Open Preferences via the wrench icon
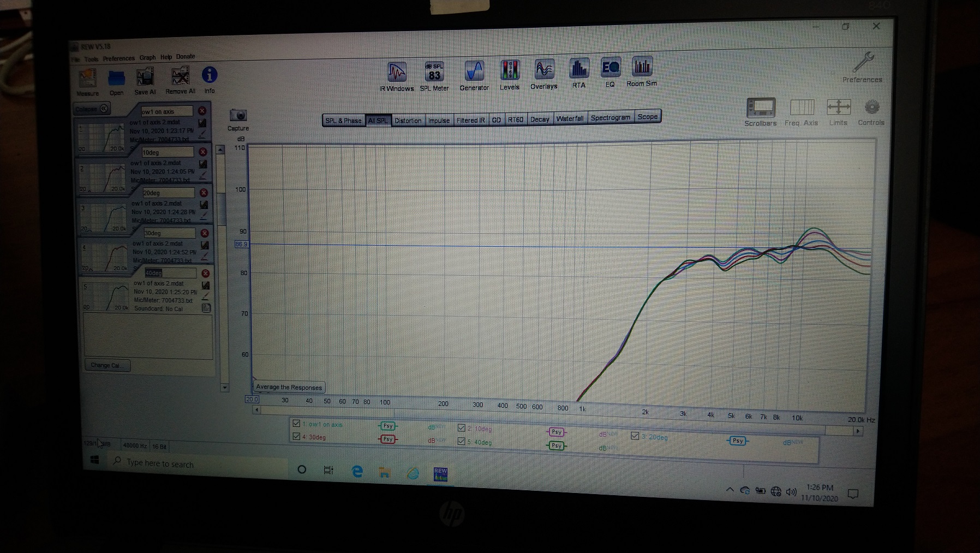This screenshot has height=553, width=980. [x=863, y=62]
